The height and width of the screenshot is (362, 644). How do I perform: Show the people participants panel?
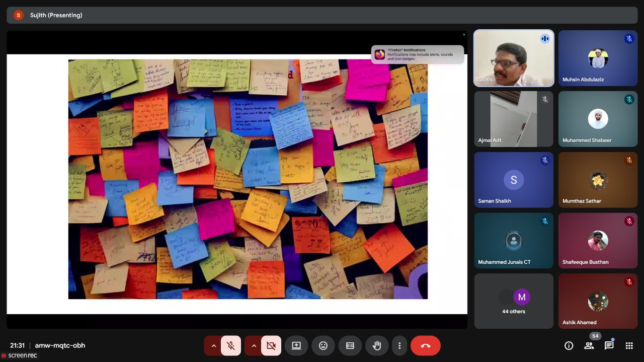589,345
